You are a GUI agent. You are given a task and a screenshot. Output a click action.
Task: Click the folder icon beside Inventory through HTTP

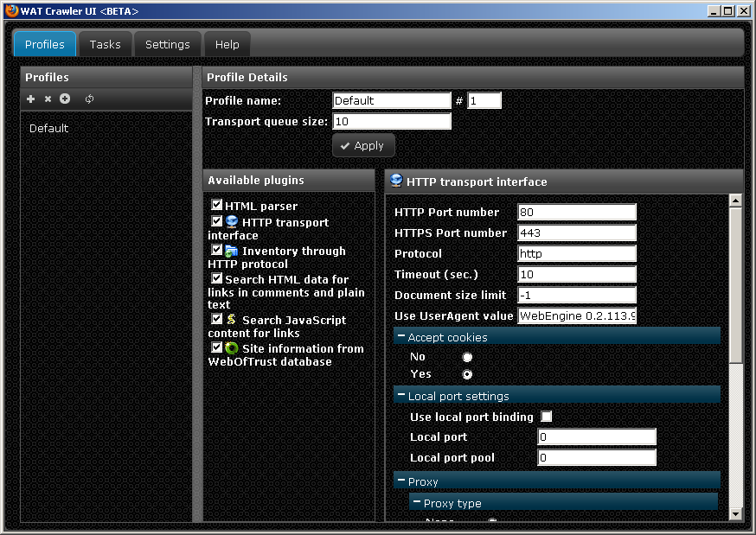click(x=232, y=251)
